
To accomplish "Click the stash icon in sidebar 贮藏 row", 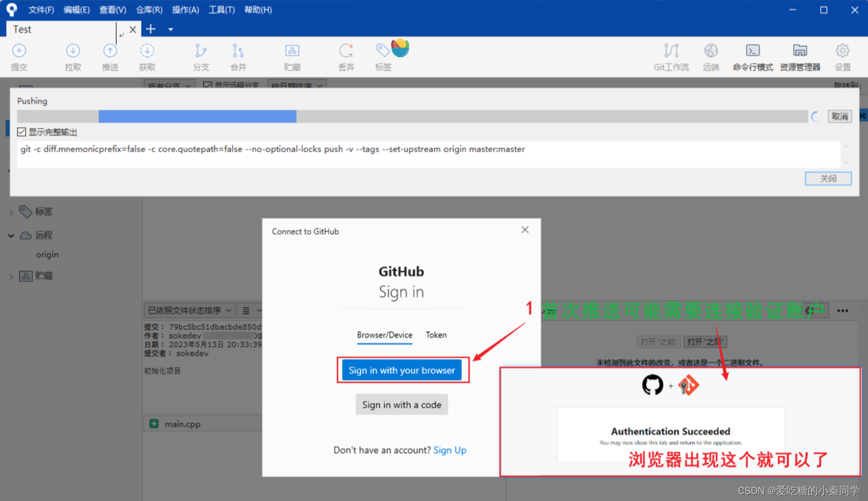I will pyautogui.click(x=26, y=276).
